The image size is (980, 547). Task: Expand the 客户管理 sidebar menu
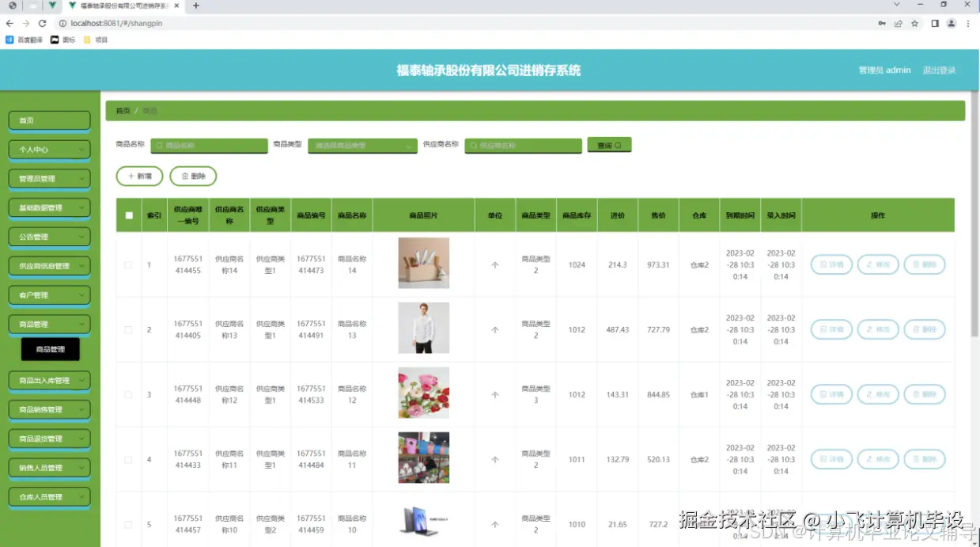tap(49, 295)
